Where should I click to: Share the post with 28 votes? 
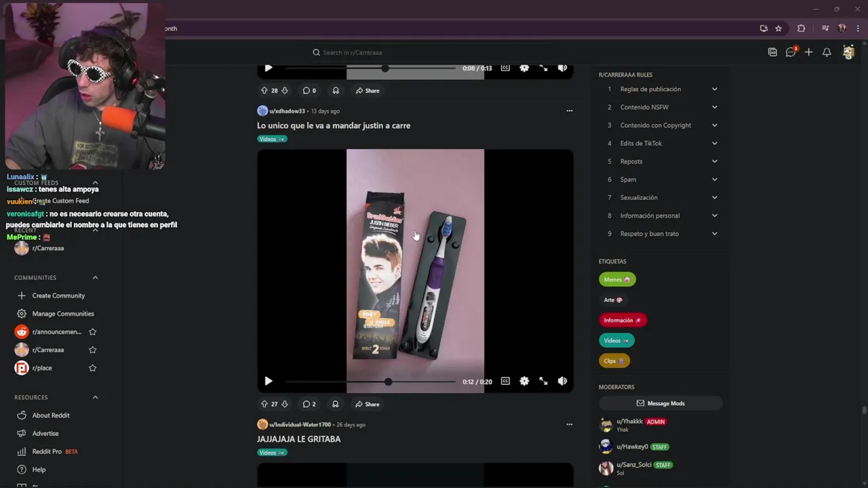tap(368, 90)
